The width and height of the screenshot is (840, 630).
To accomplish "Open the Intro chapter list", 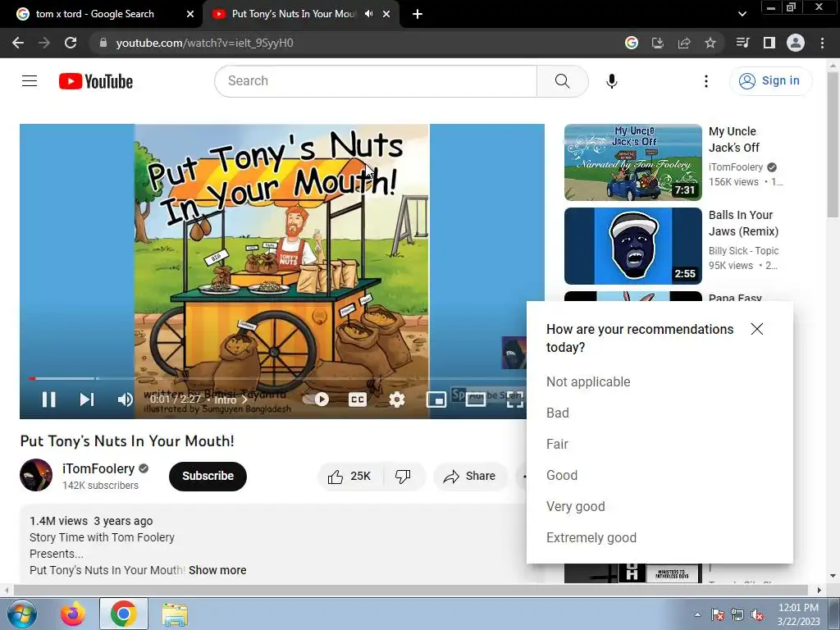I will click(x=231, y=399).
